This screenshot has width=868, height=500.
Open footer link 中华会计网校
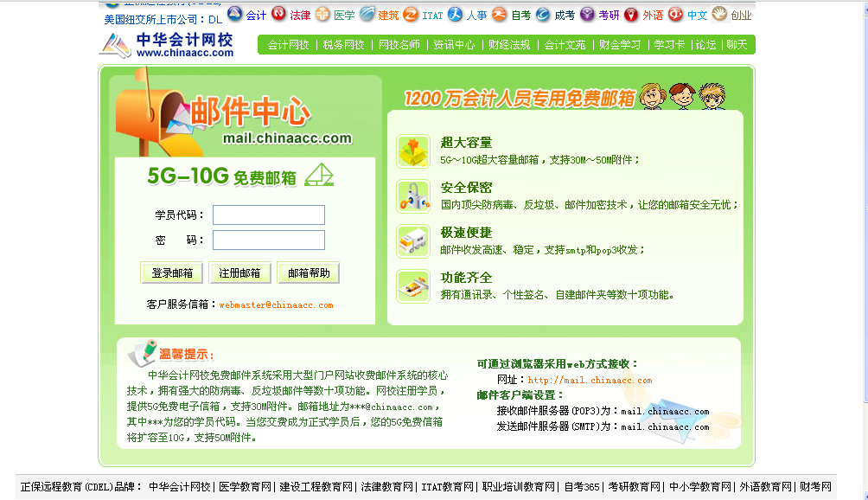(180, 487)
